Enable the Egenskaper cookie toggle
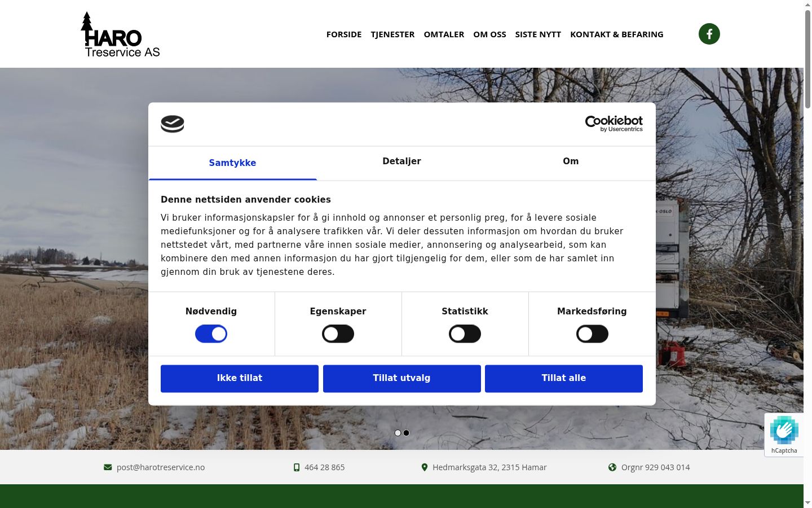Image resolution: width=812 pixels, height=508 pixels. (x=338, y=334)
